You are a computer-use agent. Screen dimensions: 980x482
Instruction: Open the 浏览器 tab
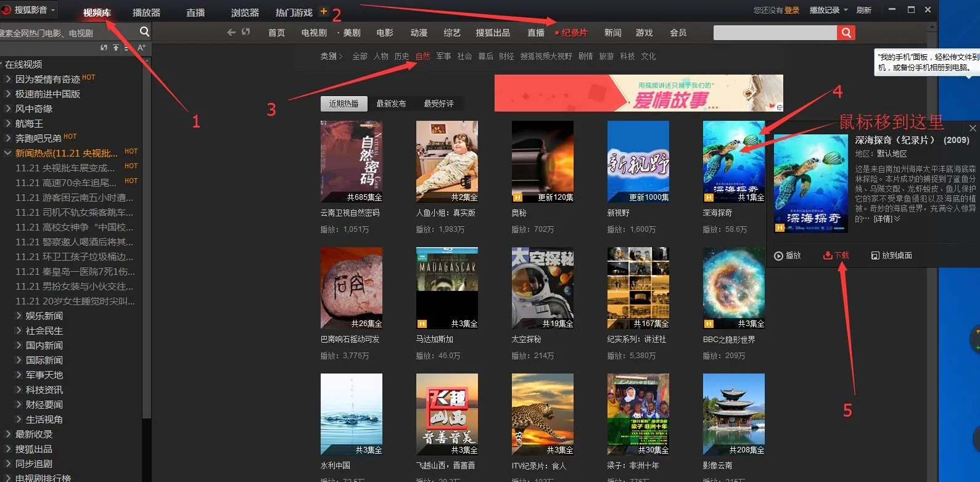point(245,12)
